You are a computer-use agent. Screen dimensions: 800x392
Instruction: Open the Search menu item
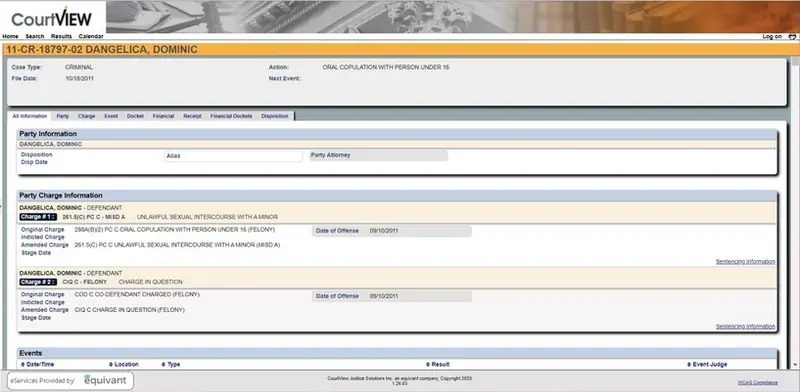coord(35,36)
